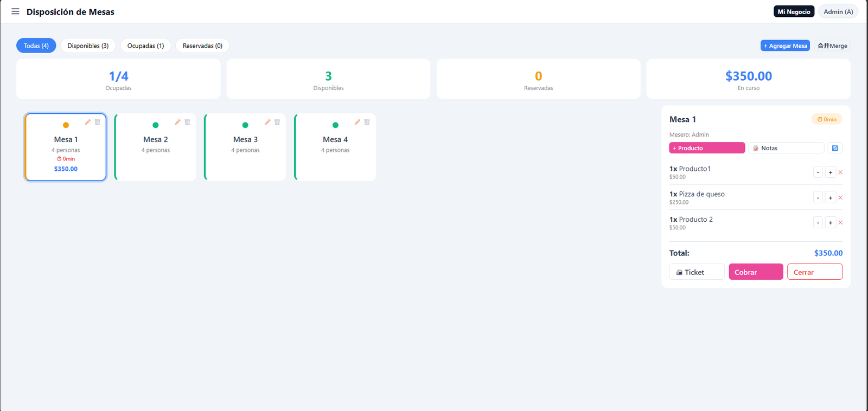The height and width of the screenshot is (411, 868).
Task: Delete Mesa 4 with trash icon
Action: 367,122
